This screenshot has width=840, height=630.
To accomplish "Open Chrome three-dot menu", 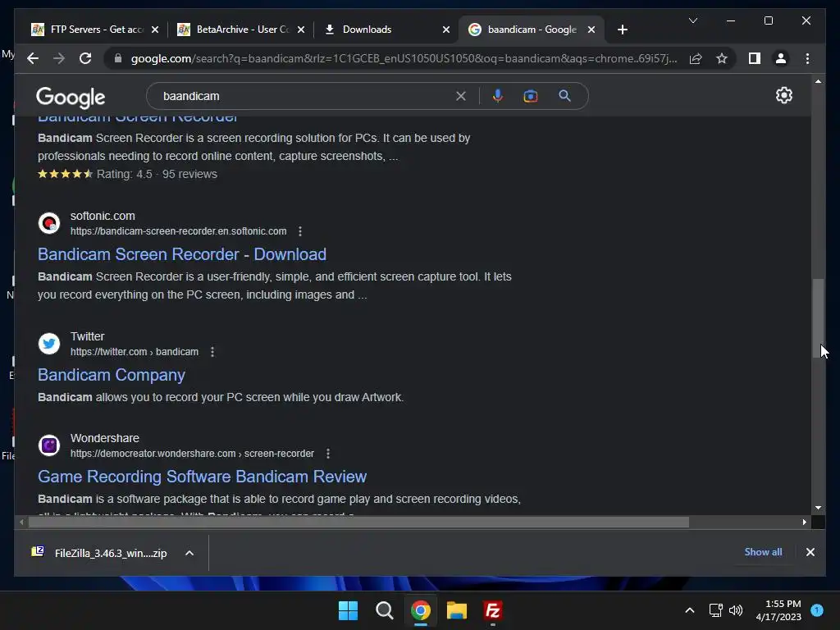I will (807, 58).
